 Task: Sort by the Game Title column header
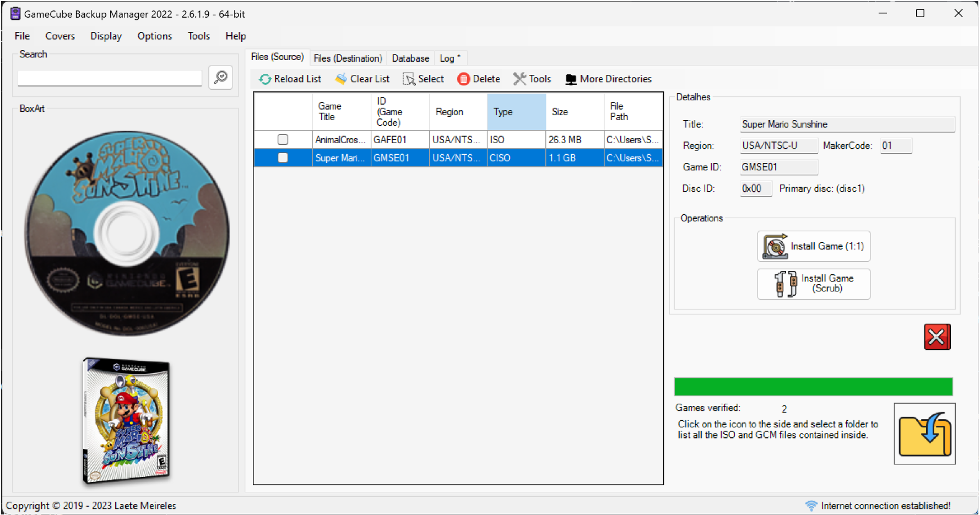click(342, 112)
